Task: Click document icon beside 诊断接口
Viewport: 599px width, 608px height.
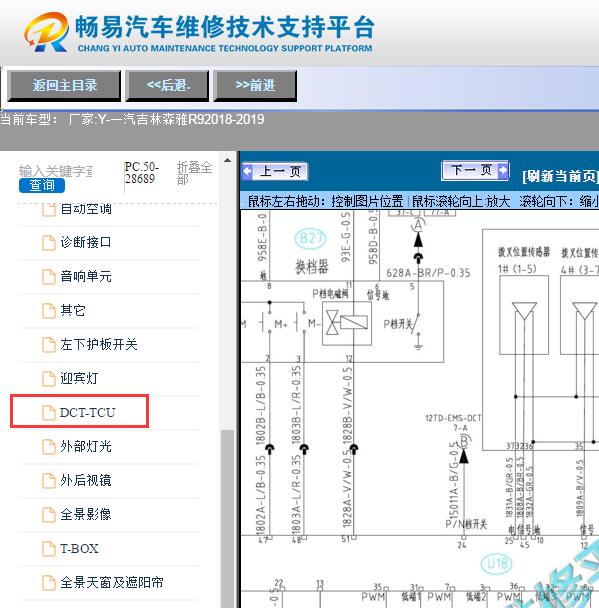Action: 49,243
